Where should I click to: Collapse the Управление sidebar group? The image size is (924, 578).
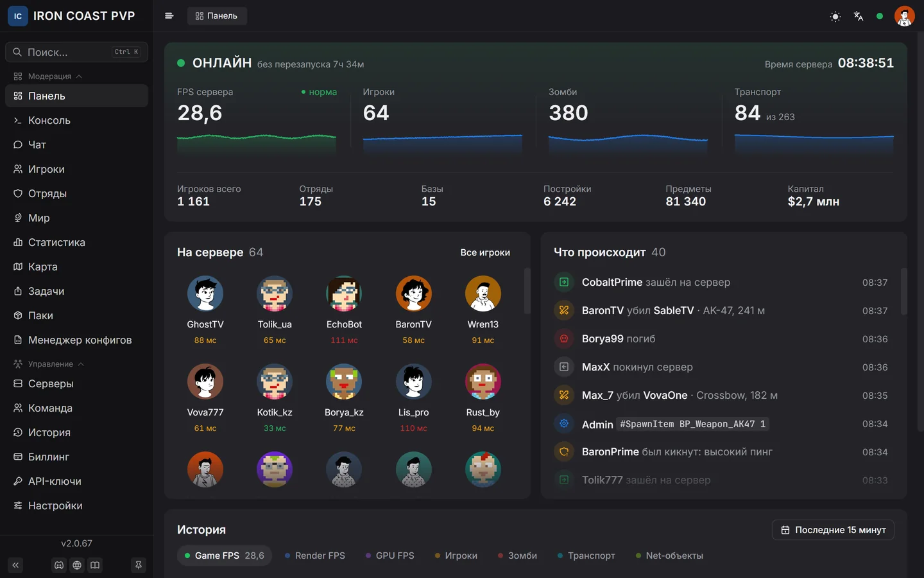point(49,364)
